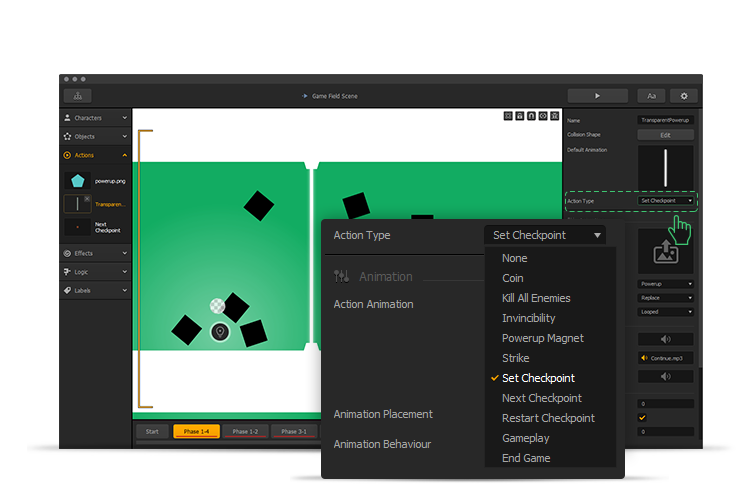
Task: Click the lock icon on canvas toolbar
Action: tap(519, 116)
